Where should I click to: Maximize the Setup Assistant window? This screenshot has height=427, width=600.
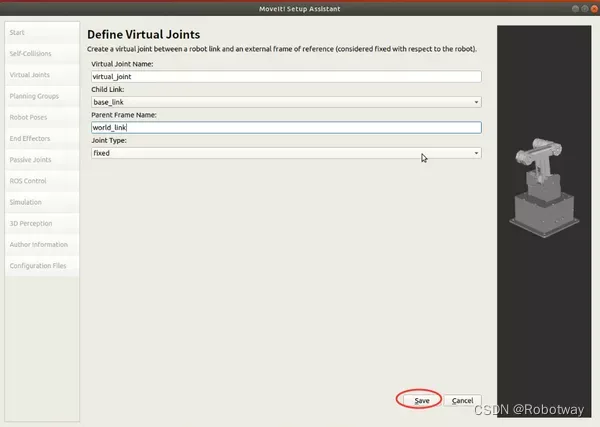pyautogui.click(x=585, y=9)
